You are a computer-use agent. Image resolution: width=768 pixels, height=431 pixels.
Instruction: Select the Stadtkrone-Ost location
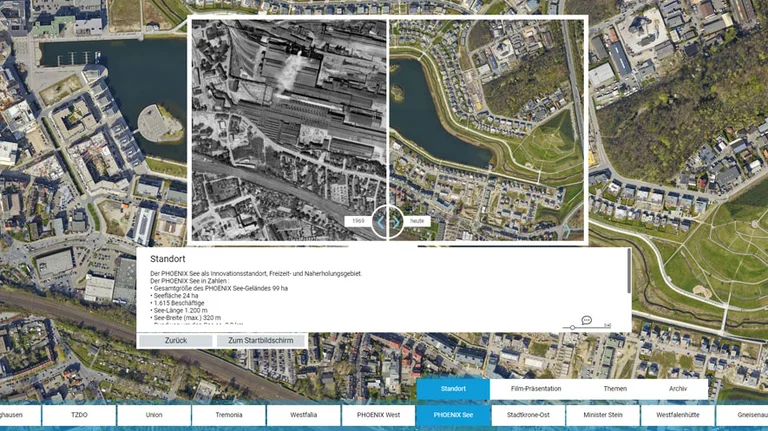(528, 415)
